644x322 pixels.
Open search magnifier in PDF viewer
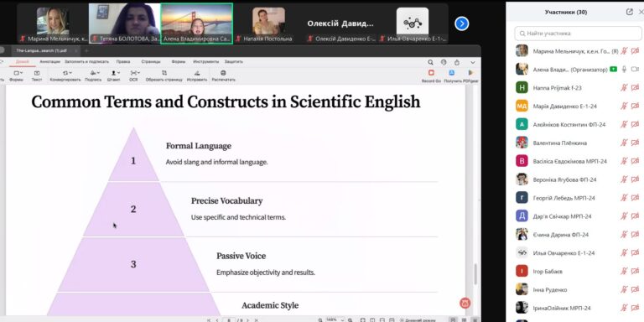coord(430,62)
